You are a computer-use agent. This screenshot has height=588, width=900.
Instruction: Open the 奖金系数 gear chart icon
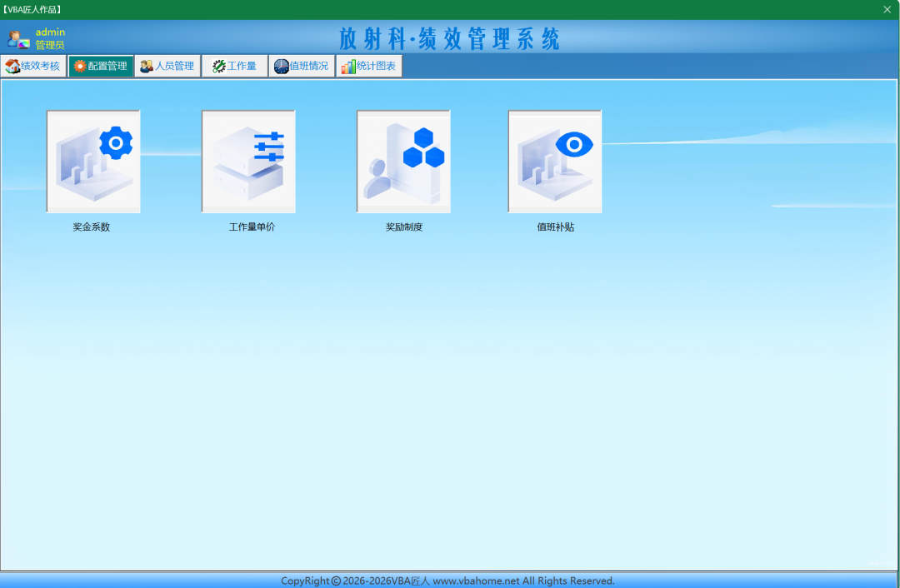click(93, 162)
